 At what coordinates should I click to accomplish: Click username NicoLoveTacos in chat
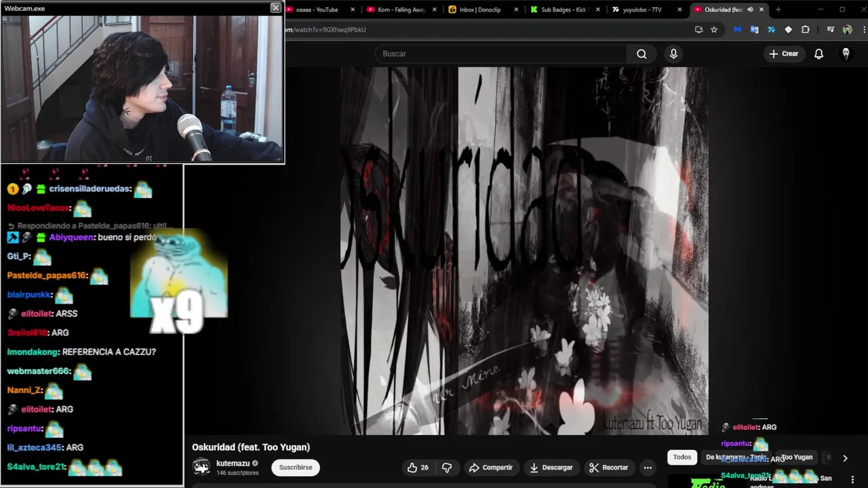click(x=39, y=208)
